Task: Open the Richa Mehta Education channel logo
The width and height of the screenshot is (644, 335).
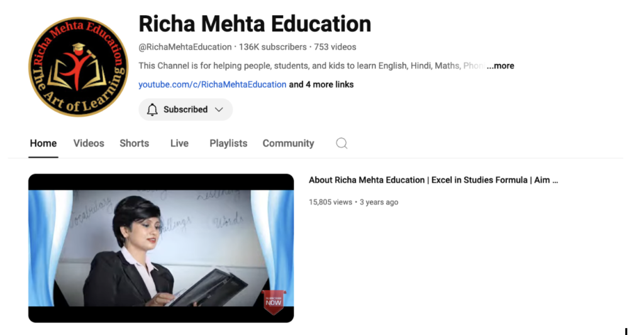Action: tap(79, 67)
